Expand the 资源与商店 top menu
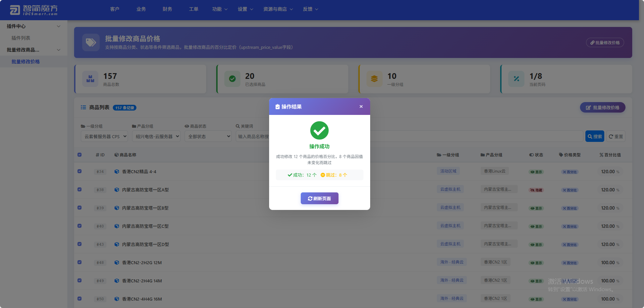 pyautogui.click(x=278, y=9)
